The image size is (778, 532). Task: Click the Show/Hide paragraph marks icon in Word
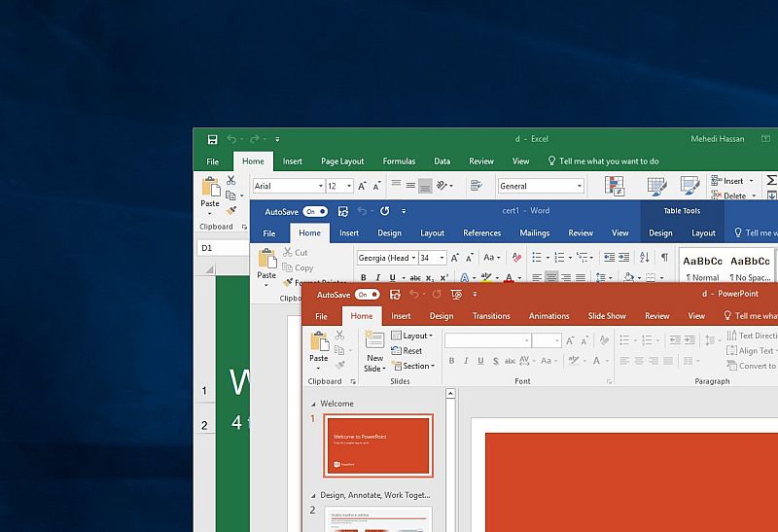pyautogui.click(x=664, y=258)
